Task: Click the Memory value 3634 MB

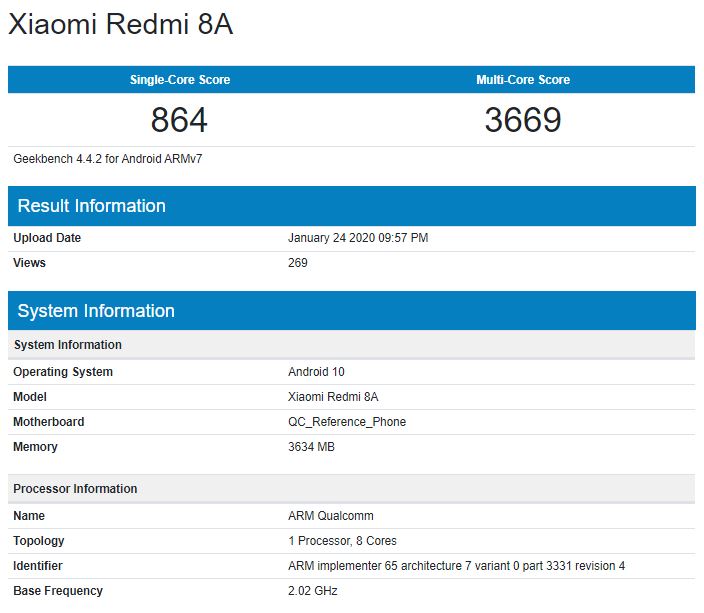Action: (x=311, y=447)
